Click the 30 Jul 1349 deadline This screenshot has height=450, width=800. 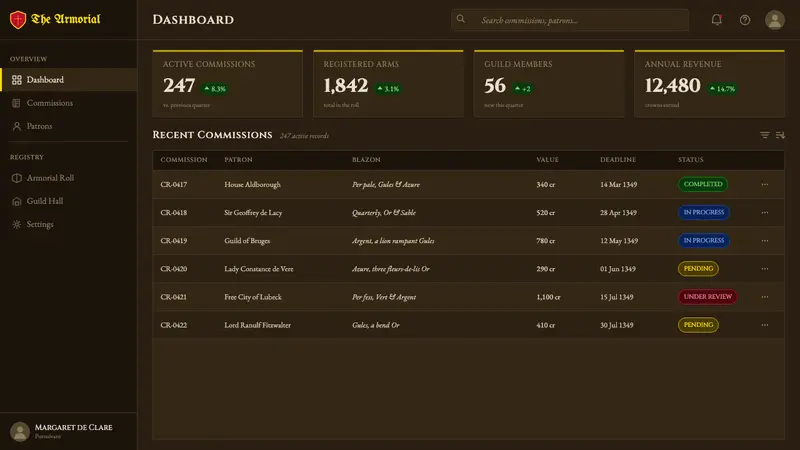click(x=616, y=325)
